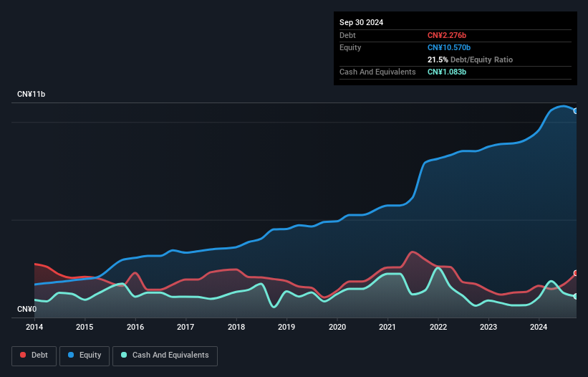Click the blue Equity legend dot
The width and height of the screenshot is (588, 377).
71,355
